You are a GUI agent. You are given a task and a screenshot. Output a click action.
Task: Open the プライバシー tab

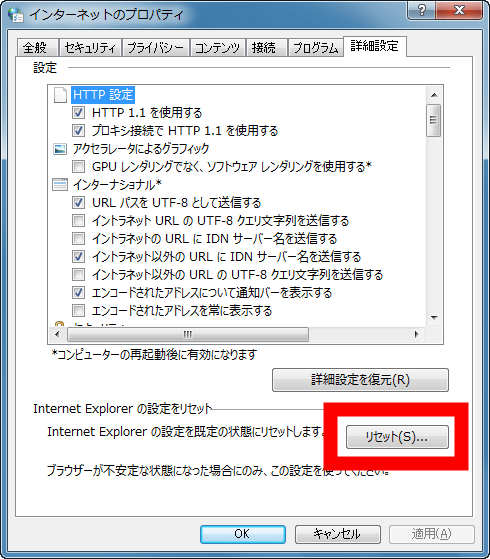pyautogui.click(x=155, y=47)
